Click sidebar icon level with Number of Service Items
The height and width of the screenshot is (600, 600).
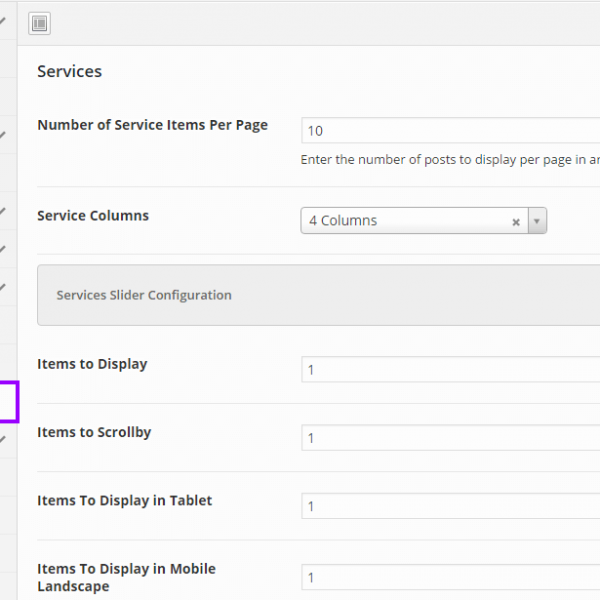4,135
